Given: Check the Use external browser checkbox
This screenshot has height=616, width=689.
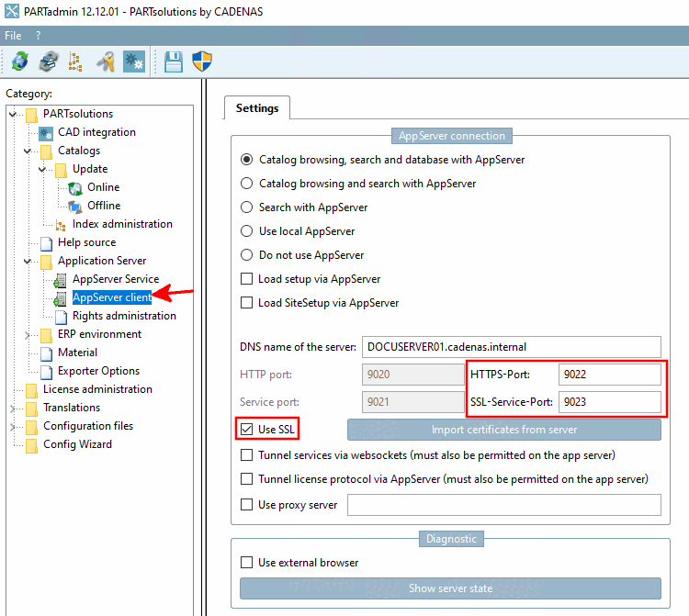Looking at the screenshot, I should click(x=246, y=562).
